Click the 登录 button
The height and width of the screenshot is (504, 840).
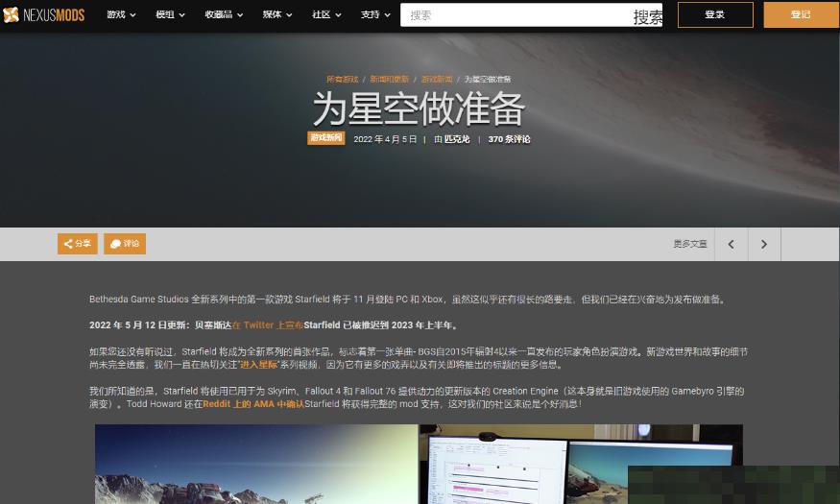(715, 15)
